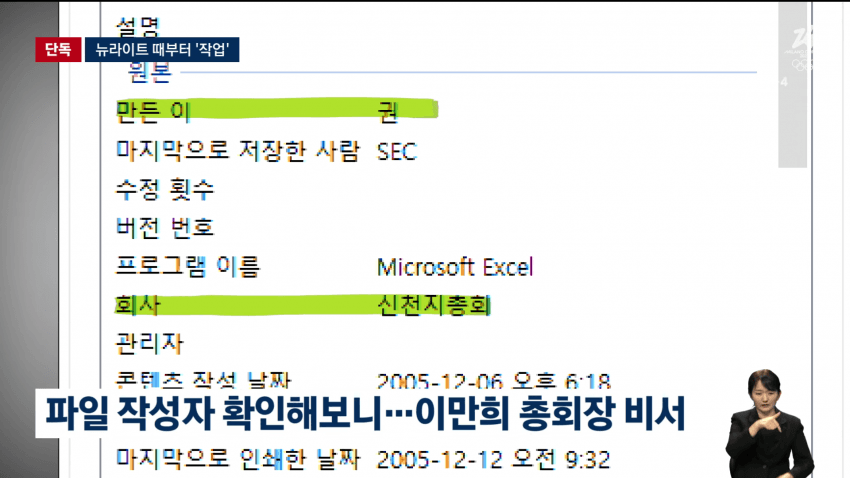
Task: Select the sign language interpreter inset
Action: tap(768, 420)
